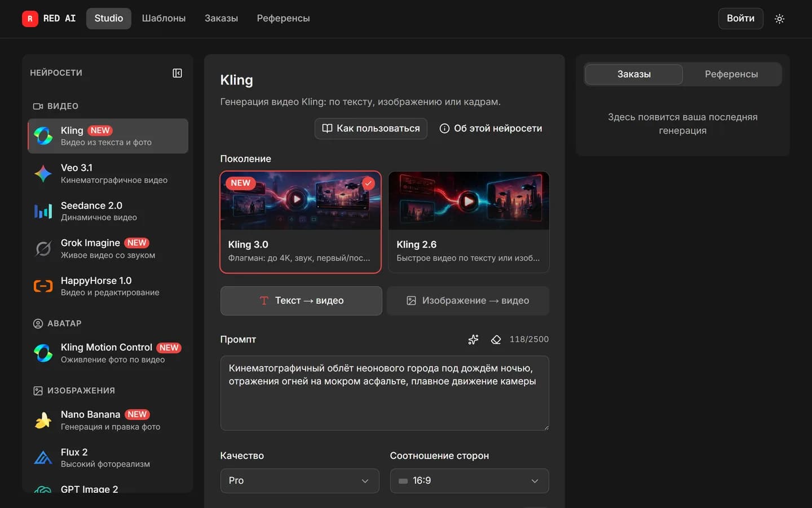Collapse the Нейросети sidebar panel icon

177,73
